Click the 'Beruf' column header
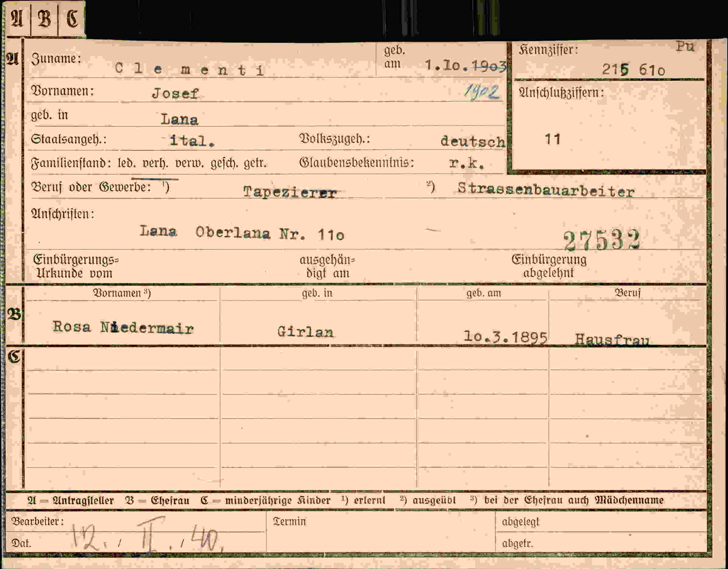The width and height of the screenshot is (728, 569). point(628,293)
